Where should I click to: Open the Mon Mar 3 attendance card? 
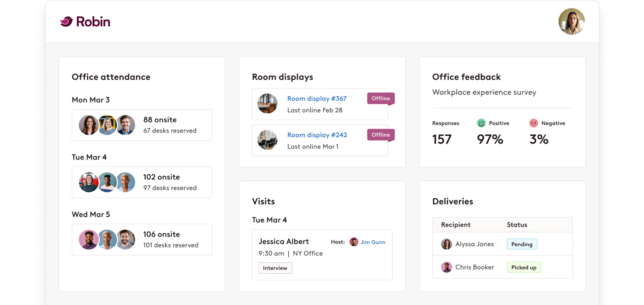click(x=142, y=125)
